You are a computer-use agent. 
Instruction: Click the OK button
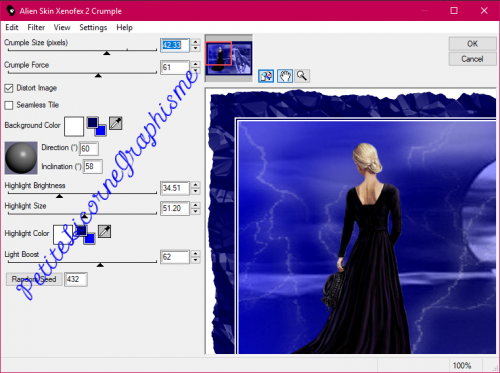pos(472,44)
